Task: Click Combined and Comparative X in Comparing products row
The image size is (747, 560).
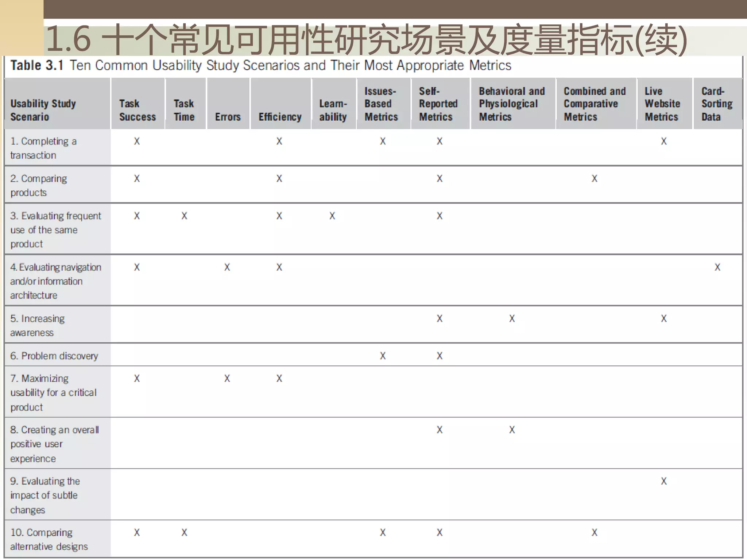Action: tap(595, 178)
